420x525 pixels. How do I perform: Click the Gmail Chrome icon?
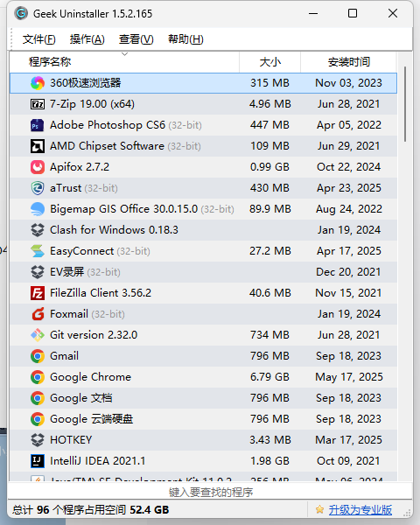pos(38,356)
